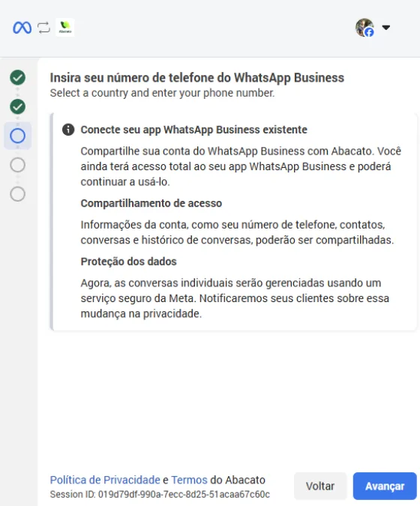Click the Proteção dos dados heading
The width and height of the screenshot is (420, 506).
point(128,262)
